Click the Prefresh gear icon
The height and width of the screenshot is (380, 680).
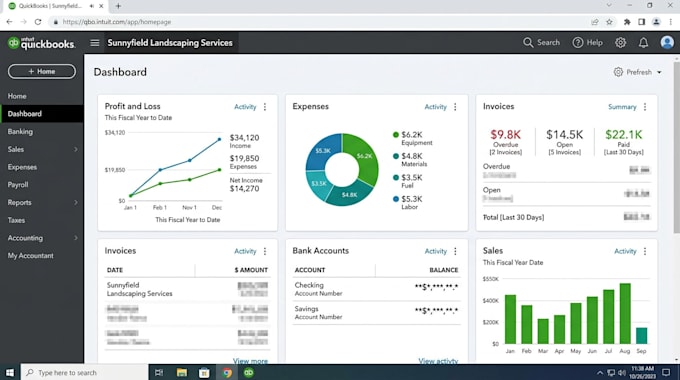coord(618,72)
